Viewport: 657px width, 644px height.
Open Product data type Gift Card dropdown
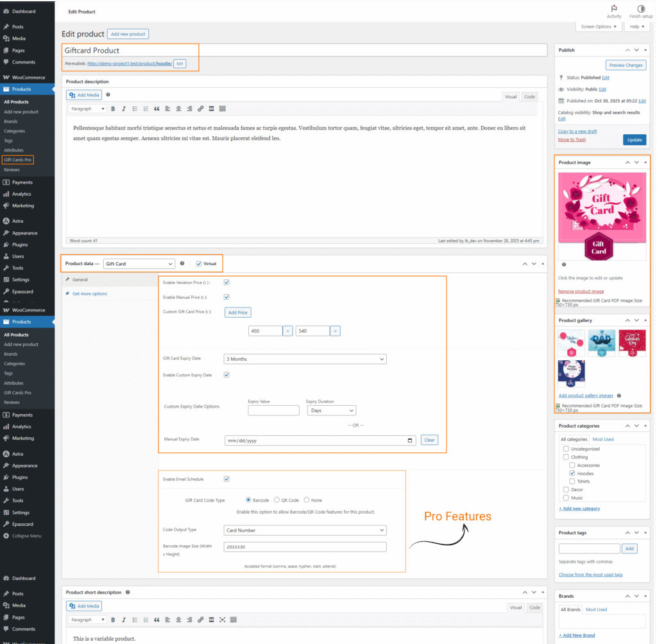click(139, 263)
